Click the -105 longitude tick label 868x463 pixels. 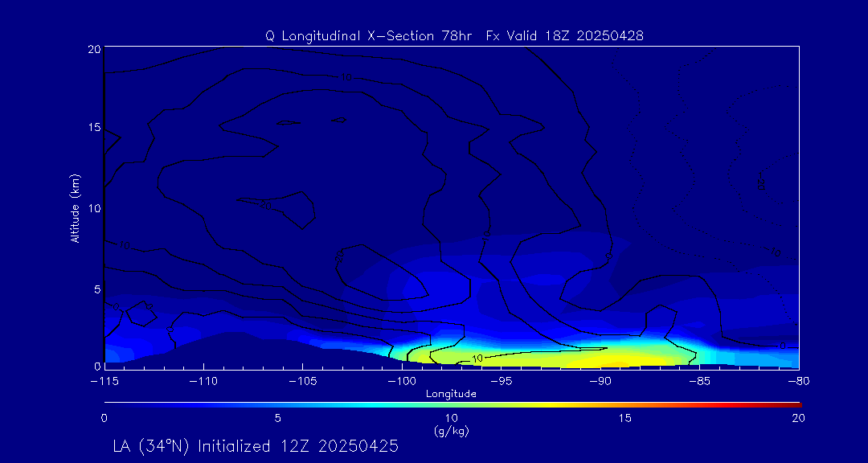tap(303, 382)
